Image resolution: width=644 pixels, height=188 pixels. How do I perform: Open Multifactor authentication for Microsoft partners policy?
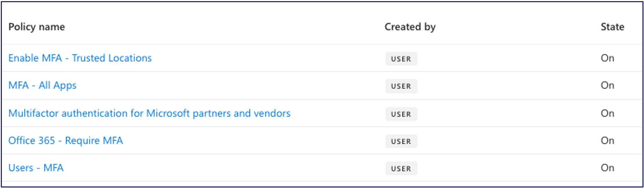point(149,113)
